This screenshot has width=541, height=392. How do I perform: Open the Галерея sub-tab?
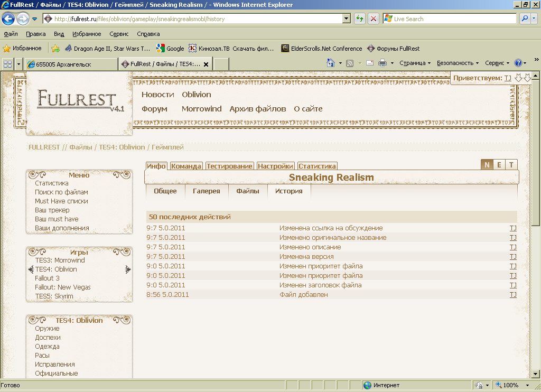click(207, 191)
